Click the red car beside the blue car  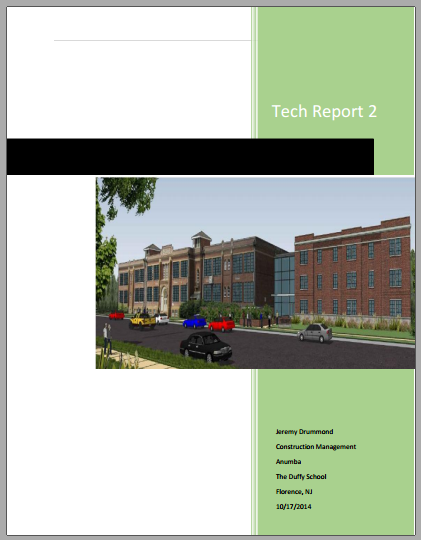click(222, 324)
